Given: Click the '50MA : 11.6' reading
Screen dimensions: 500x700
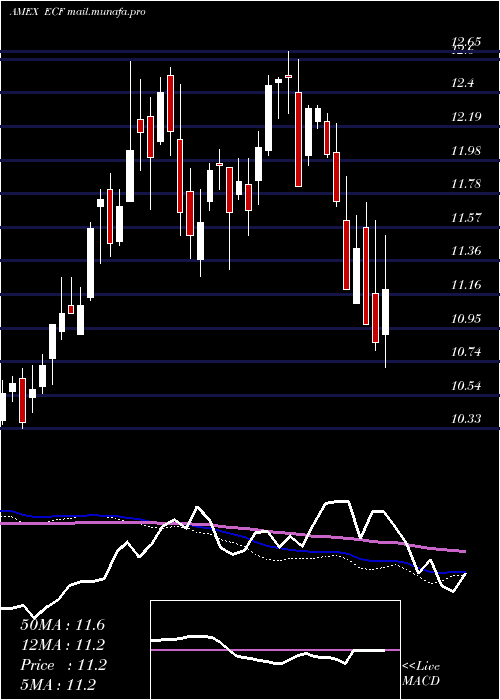Looking at the screenshot, I should [x=62, y=625].
